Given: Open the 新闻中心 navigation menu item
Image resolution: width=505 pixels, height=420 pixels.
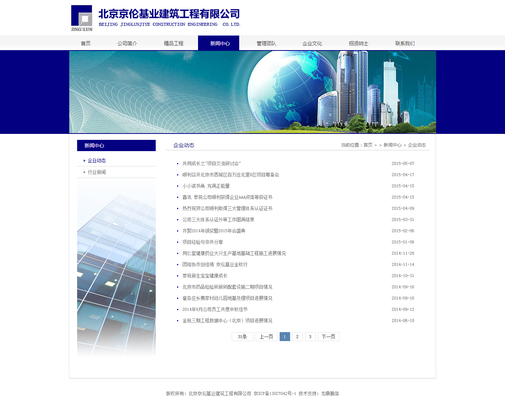Looking at the screenshot, I should pos(219,43).
